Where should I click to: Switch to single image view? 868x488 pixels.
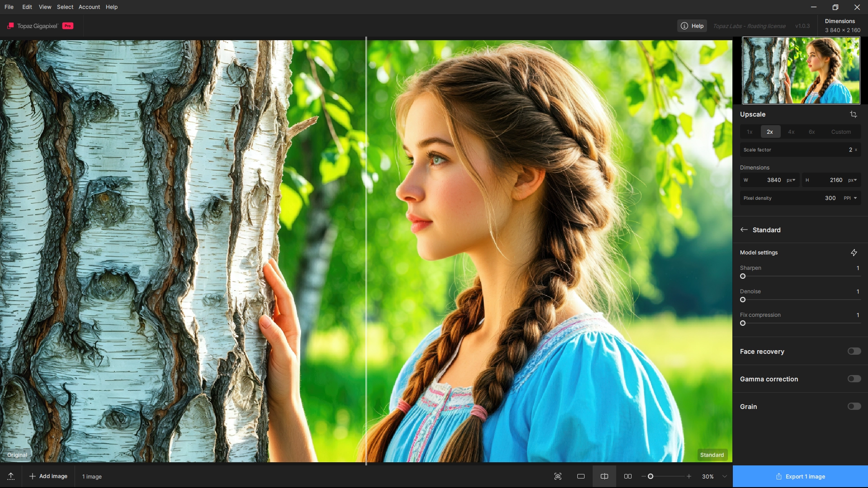[x=581, y=476]
